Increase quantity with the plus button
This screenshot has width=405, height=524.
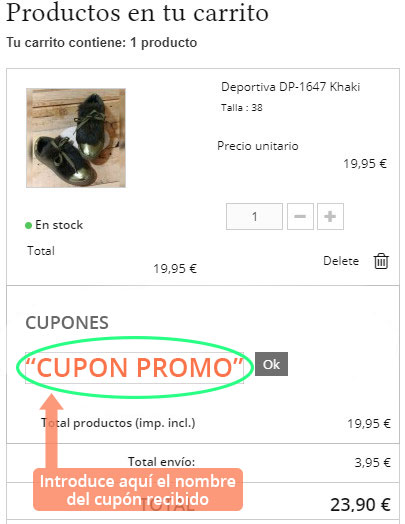330,217
